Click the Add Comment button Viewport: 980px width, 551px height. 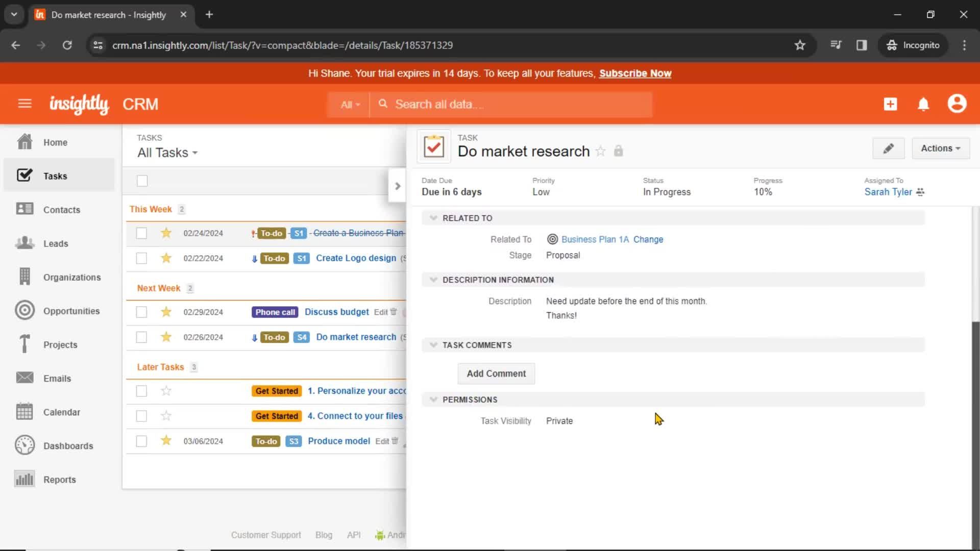(496, 373)
